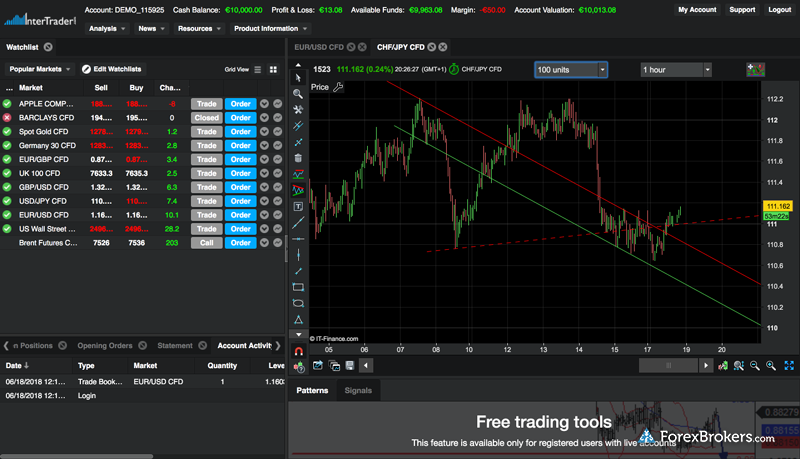Choose the horizontal line drawing tool
Screen dimensions: 800x459
(x=298, y=239)
